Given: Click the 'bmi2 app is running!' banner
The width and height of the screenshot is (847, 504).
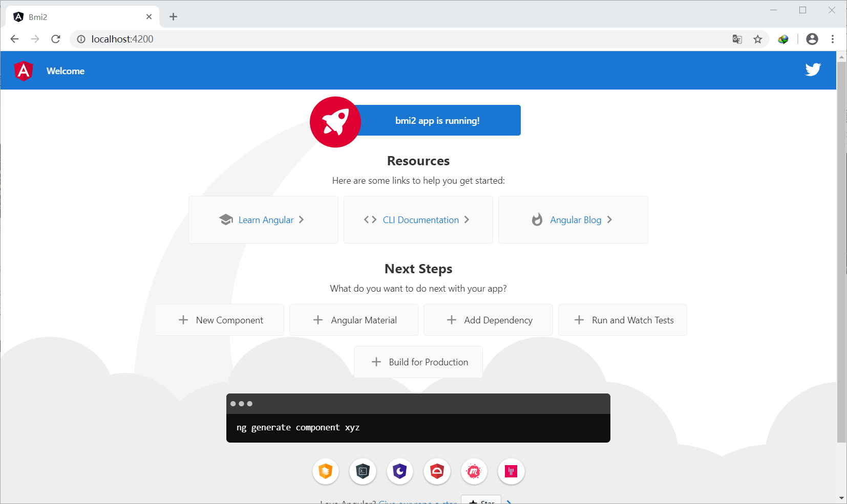Looking at the screenshot, I should [x=437, y=120].
